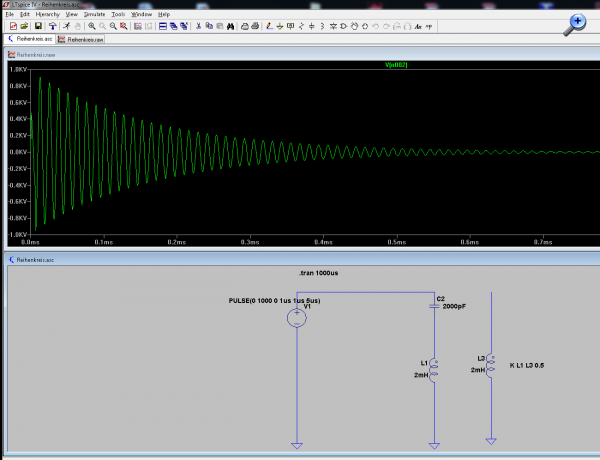Screen dimensions: 600x460
Task: Select the SPICE directive .op tool
Action: click(429, 26)
